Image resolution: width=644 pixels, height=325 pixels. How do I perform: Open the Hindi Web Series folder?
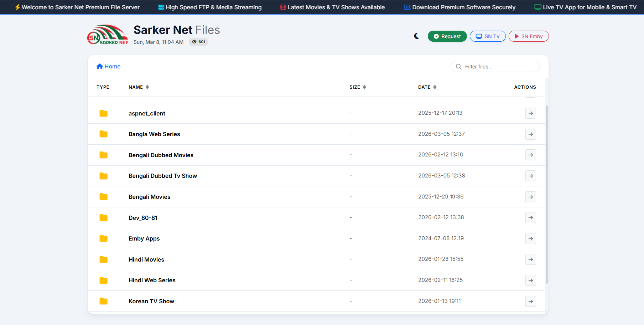(152, 280)
